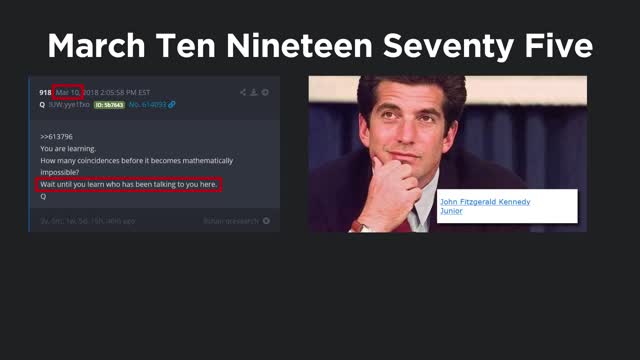Screen dimensions: 640x360
Task: Click the round icon beside 8chan research label
Action: click(266, 221)
